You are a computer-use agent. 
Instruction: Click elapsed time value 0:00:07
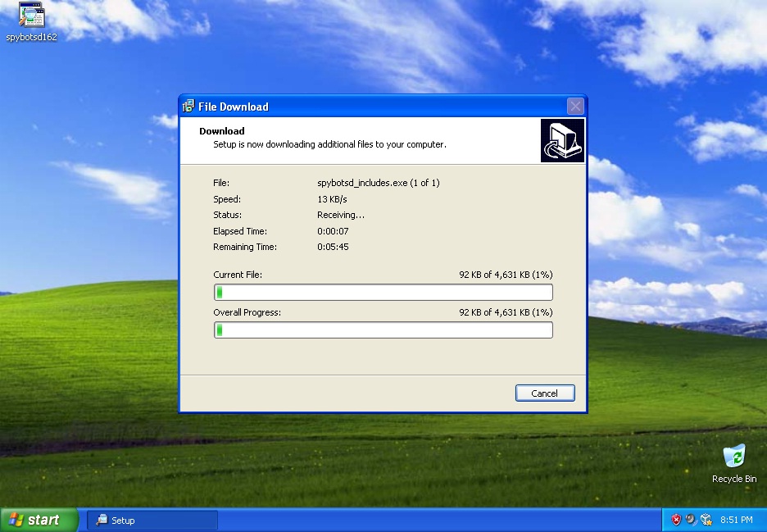coord(333,231)
